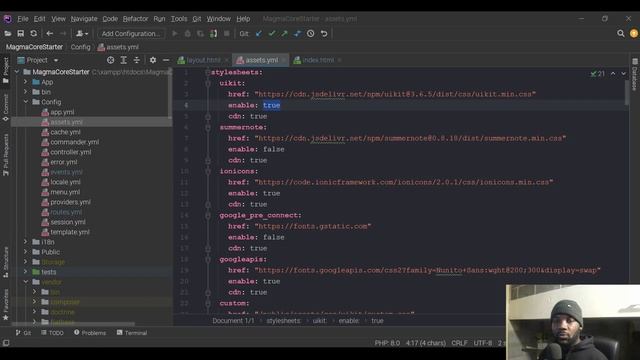This screenshot has height=360, width=640.
Task: Click the Stop process icon
Action: coord(227,33)
